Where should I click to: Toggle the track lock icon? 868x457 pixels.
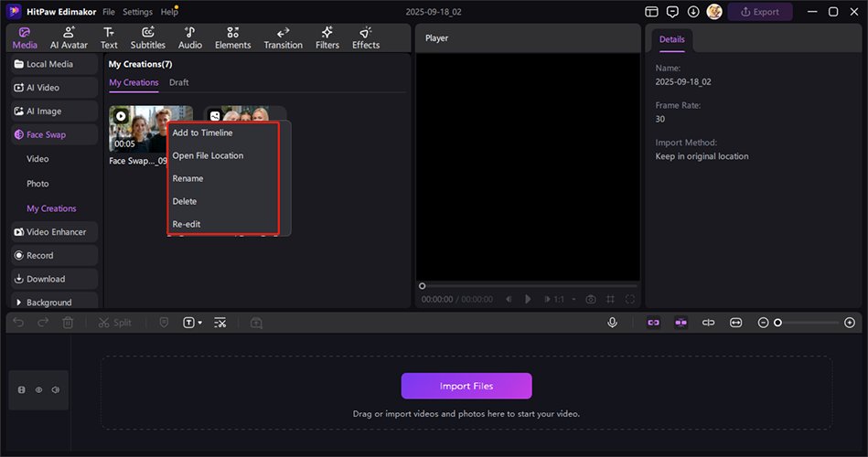(22, 390)
